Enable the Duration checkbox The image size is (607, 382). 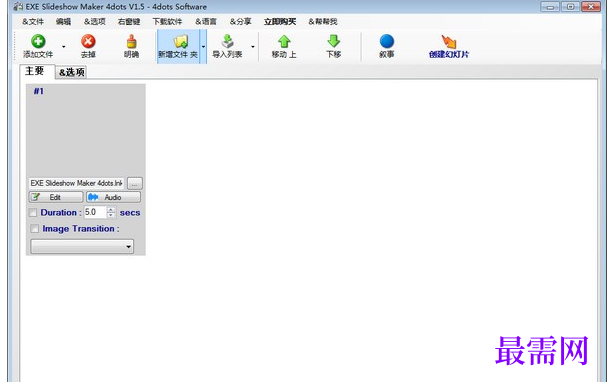[x=33, y=212]
